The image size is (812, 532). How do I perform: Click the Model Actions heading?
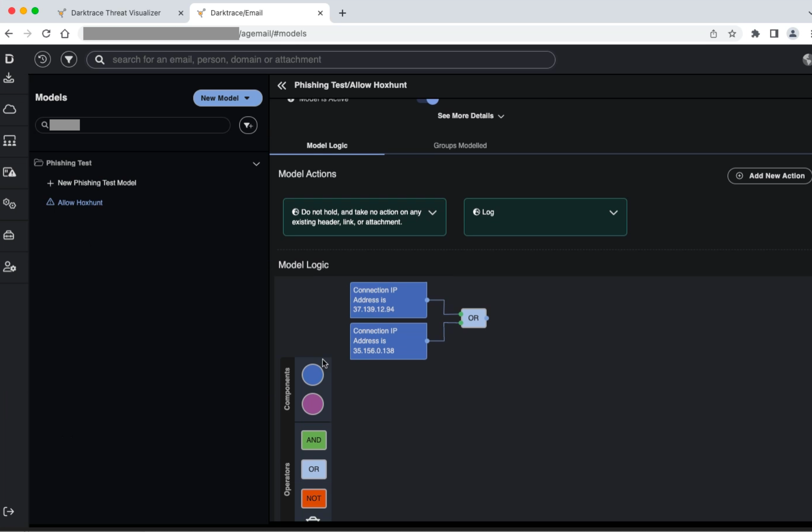click(x=307, y=174)
